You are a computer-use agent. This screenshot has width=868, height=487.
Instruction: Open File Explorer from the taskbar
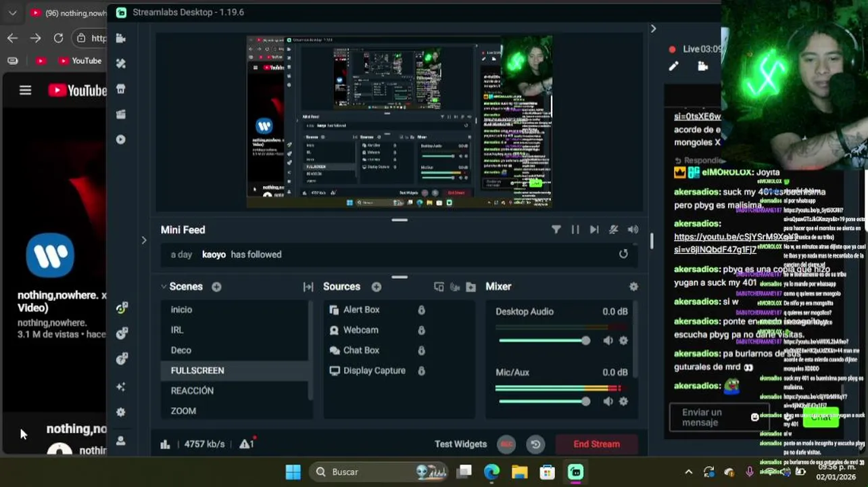click(x=519, y=471)
